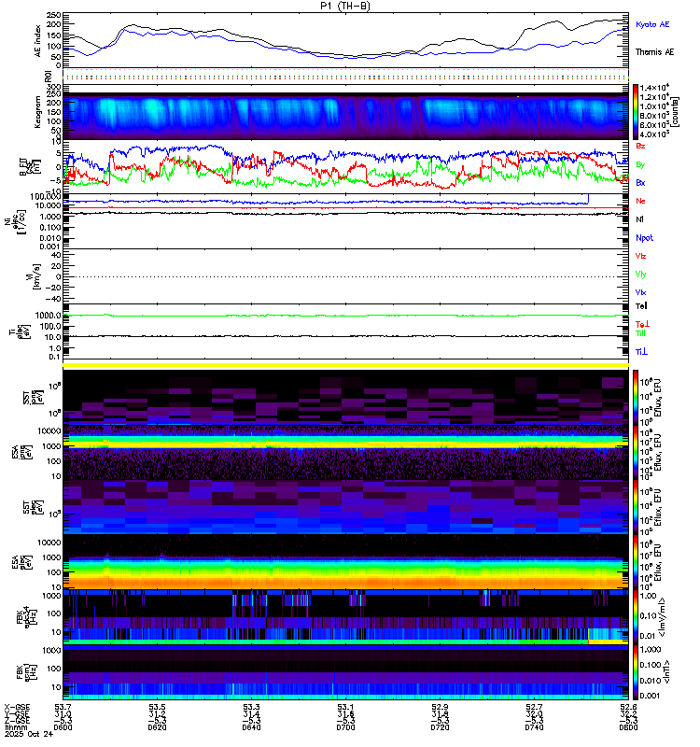Click the red Vlz velocity legend label
This screenshot has width=700, height=747.
(640, 256)
